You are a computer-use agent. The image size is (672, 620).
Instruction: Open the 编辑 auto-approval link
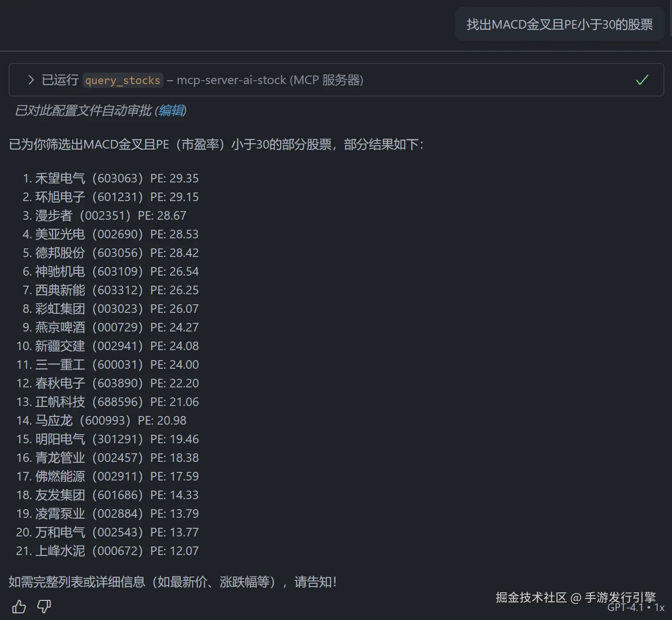(x=171, y=111)
